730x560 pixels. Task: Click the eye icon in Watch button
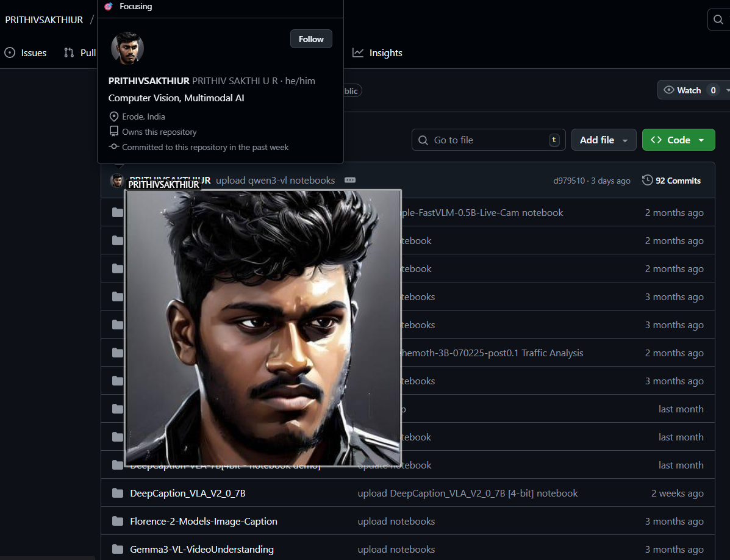[668, 90]
